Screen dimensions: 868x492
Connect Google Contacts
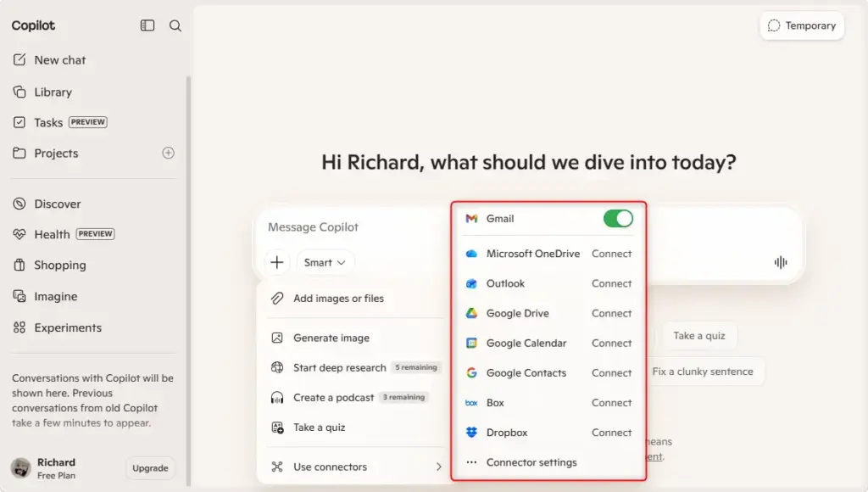point(611,373)
